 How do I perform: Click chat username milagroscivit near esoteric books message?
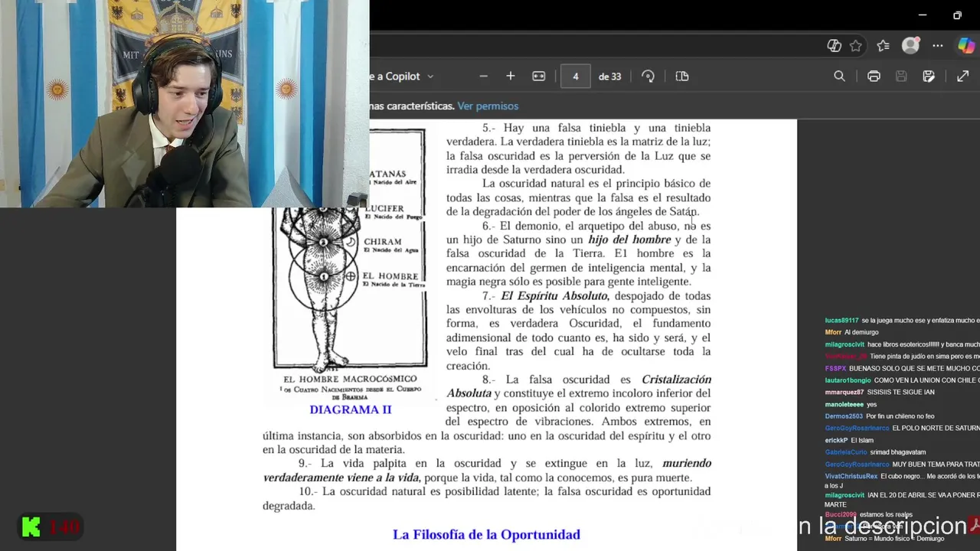pyautogui.click(x=844, y=344)
